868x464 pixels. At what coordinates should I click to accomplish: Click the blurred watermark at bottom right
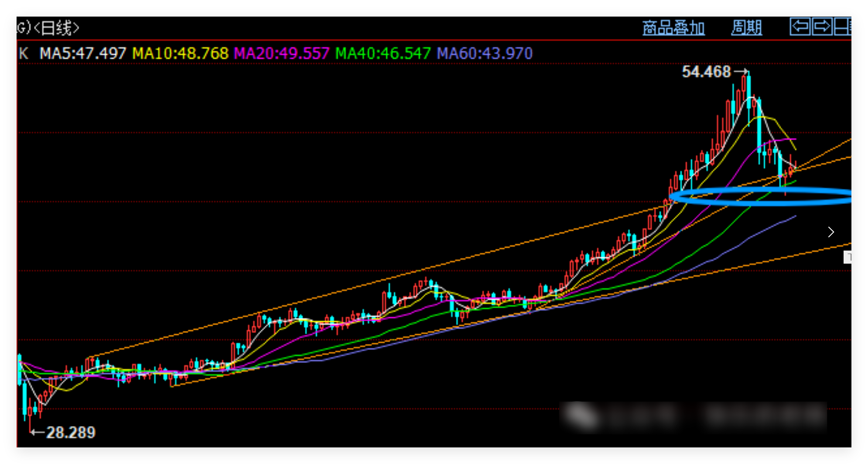click(693, 415)
